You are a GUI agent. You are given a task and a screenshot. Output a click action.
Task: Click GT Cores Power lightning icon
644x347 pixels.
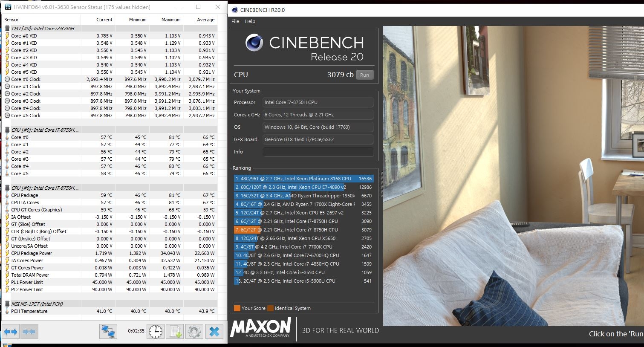pyautogui.click(x=7, y=268)
